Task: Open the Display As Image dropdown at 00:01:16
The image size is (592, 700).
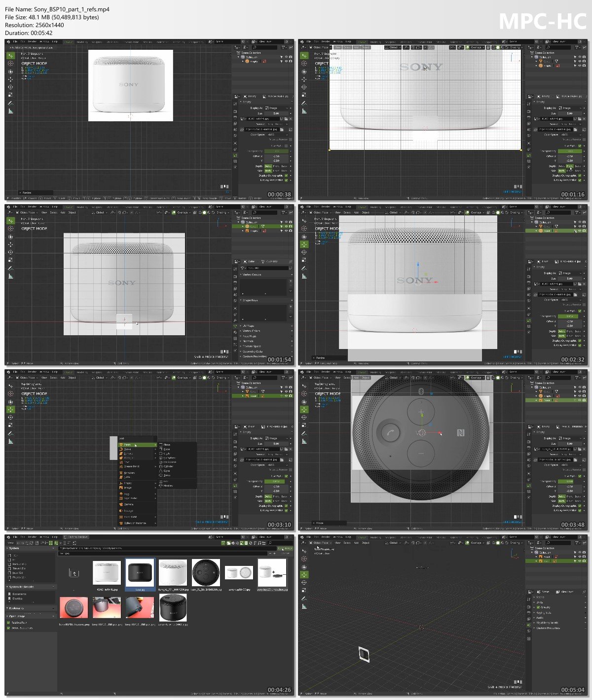Action: tap(570, 108)
